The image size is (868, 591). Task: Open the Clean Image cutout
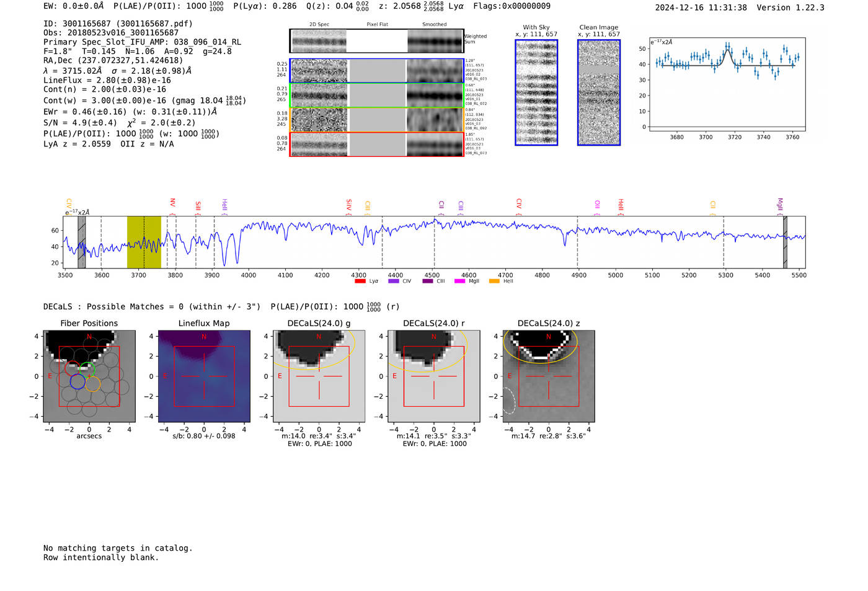pyautogui.click(x=599, y=92)
